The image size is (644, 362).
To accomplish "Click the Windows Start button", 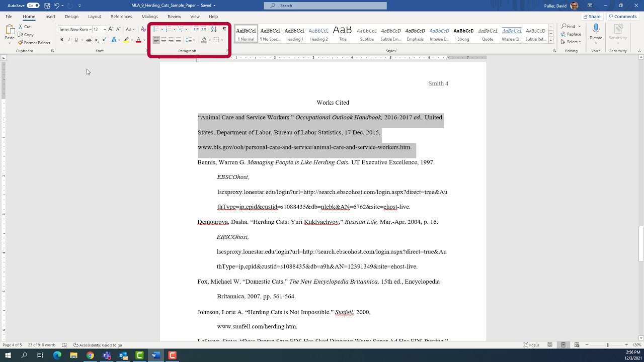I will [x=8, y=355].
